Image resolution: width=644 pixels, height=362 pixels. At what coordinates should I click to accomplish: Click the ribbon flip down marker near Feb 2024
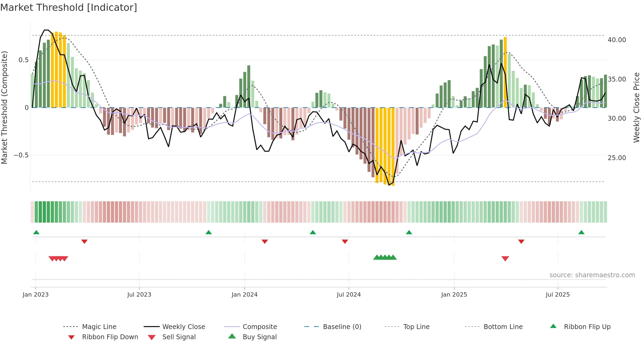click(x=265, y=242)
